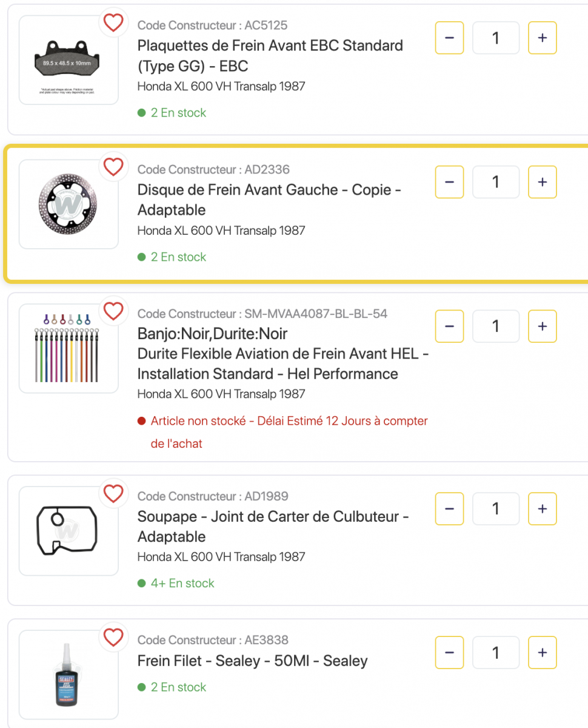Decrease quantity for brake disc AD2336
588x728 pixels.
point(449,182)
